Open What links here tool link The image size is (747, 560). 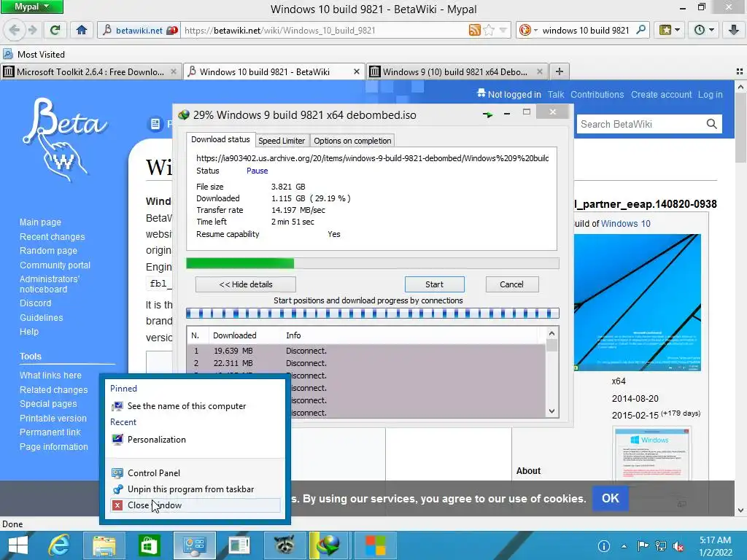click(x=50, y=376)
